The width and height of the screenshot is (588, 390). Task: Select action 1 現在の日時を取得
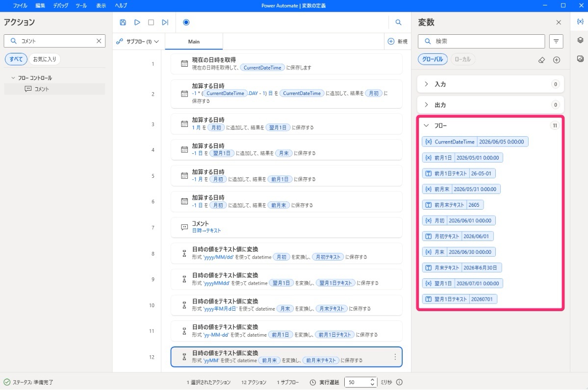tap(286, 64)
